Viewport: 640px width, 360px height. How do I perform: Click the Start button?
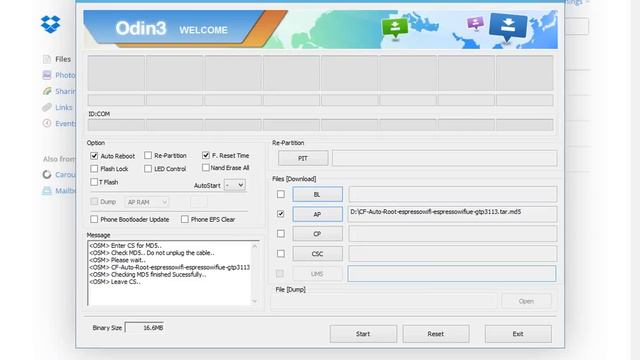[363, 334]
